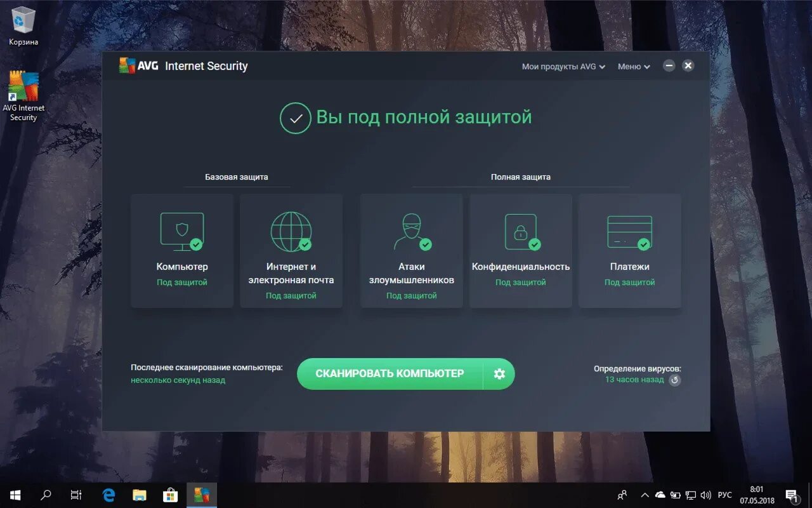Open the Атаки злоумышленников hacker icon

coord(412,232)
